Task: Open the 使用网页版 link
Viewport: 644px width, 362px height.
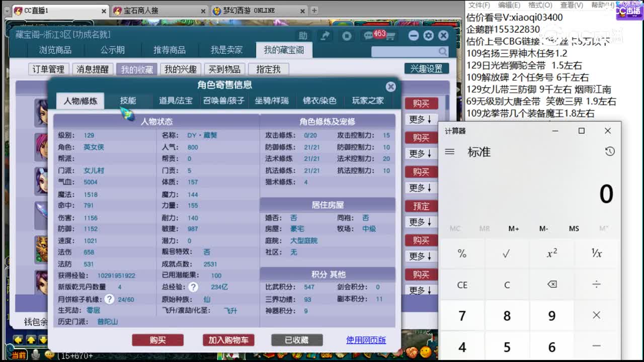Action: pyautogui.click(x=366, y=340)
